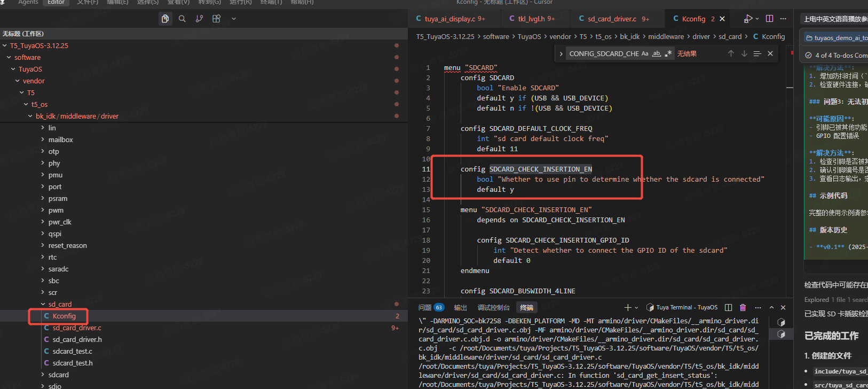Viewport: 868px width, 389px height.
Task: Go to previous find match arrow
Action: click(x=731, y=53)
